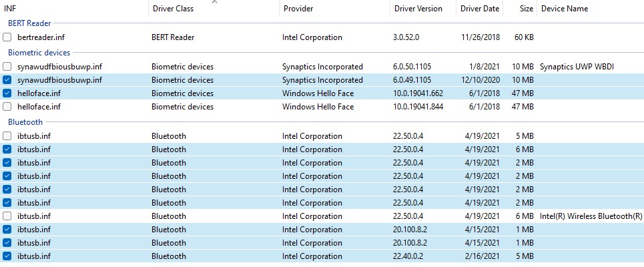644x267 pixels.
Task: Select ibtusb.inf in the 22.40.0.2 row
Action: click(34, 256)
